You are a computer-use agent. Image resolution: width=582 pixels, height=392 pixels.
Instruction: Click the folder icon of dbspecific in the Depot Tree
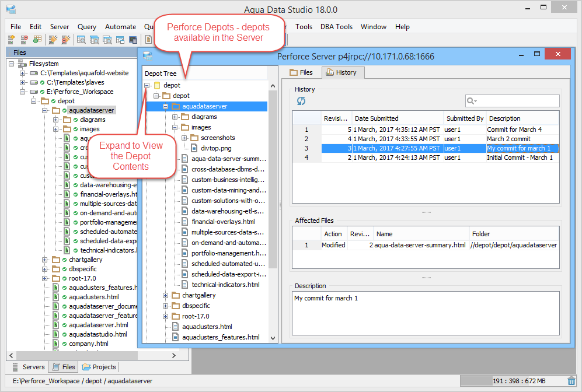176,306
